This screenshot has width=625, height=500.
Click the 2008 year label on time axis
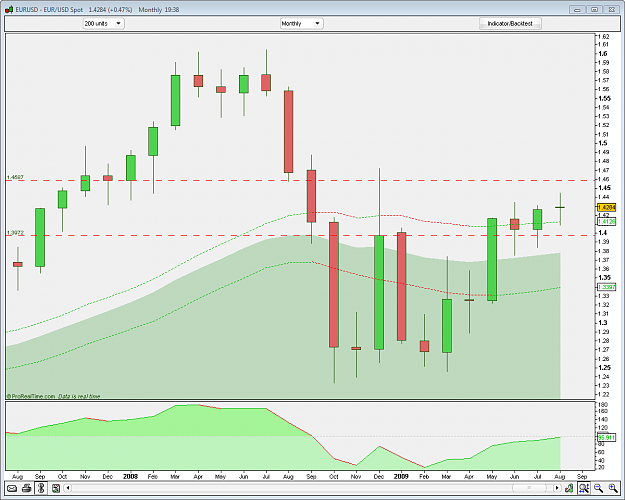click(130, 476)
